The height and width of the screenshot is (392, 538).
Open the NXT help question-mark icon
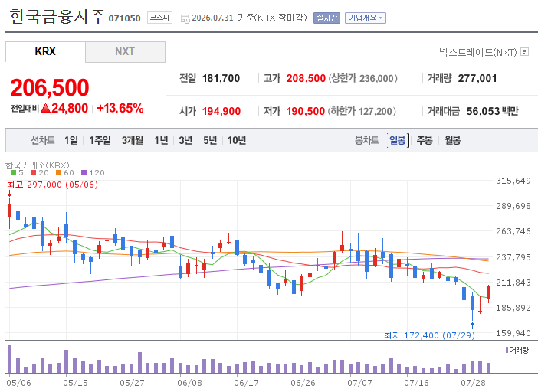pos(524,52)
